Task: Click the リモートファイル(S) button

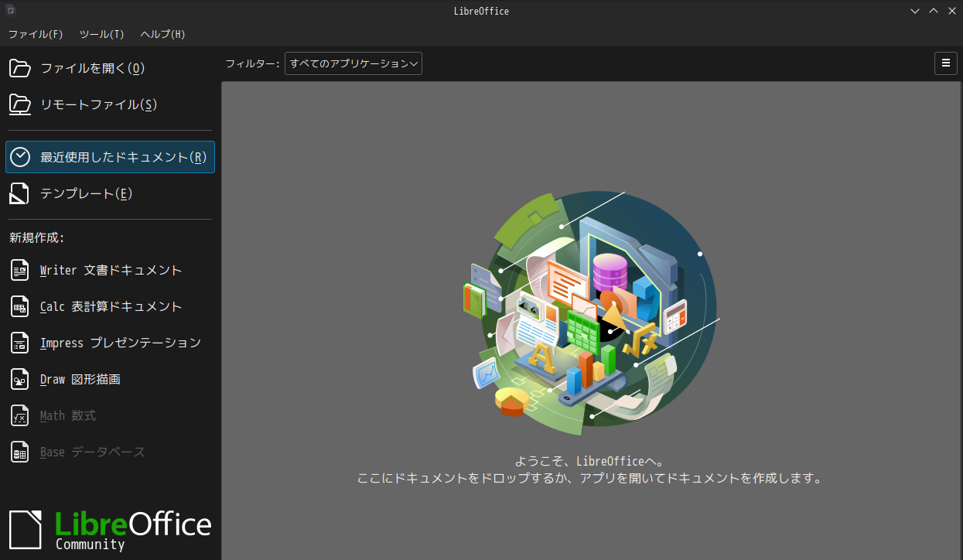Action: point(108,104)
